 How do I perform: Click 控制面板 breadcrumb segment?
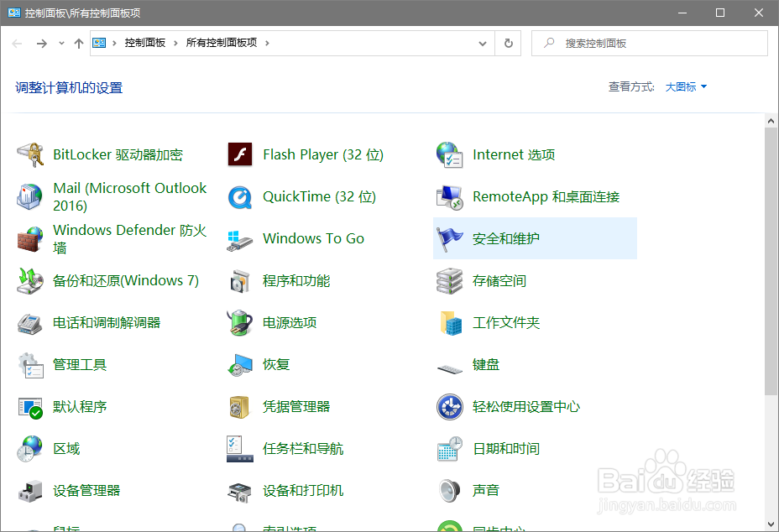pos(145,44)
